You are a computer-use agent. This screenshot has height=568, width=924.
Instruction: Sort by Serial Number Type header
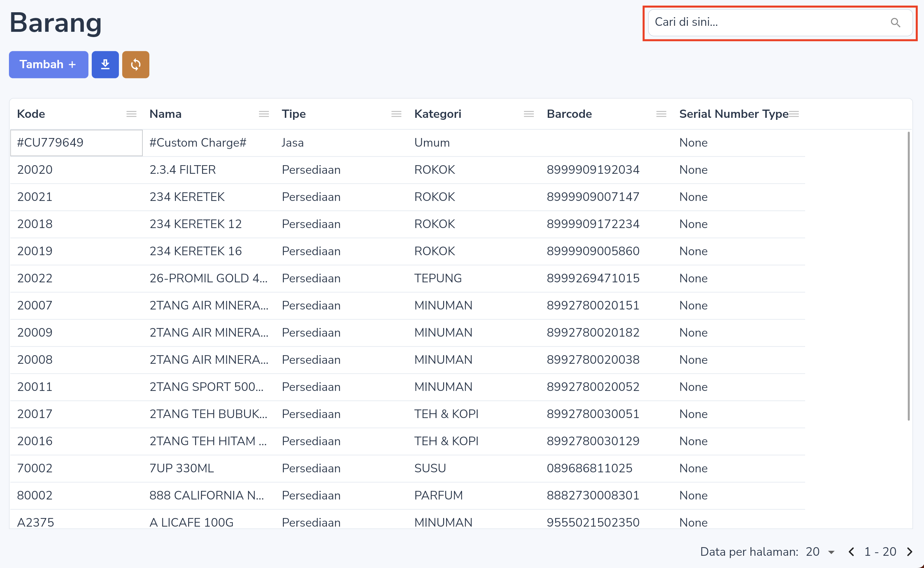tap(734, 114)
